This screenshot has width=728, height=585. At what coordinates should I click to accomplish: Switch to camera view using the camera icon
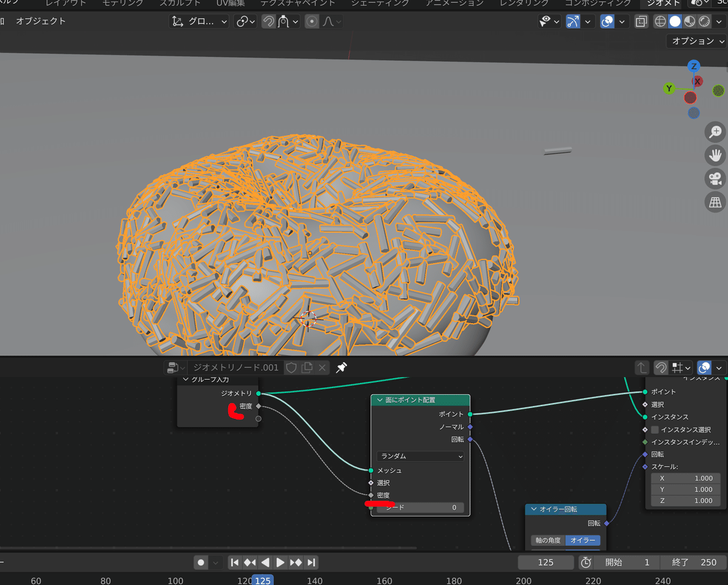pos(715,179)
